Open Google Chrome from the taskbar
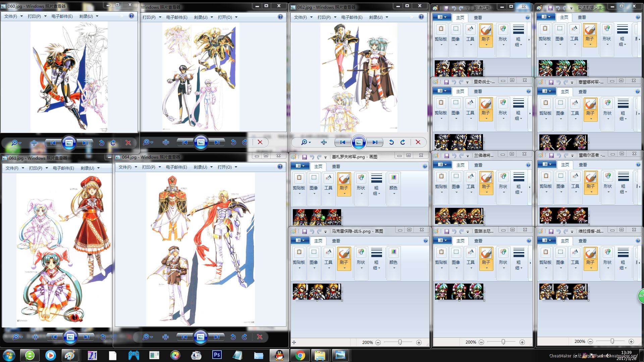Screen dimensions: 644x362 [300, 355]
